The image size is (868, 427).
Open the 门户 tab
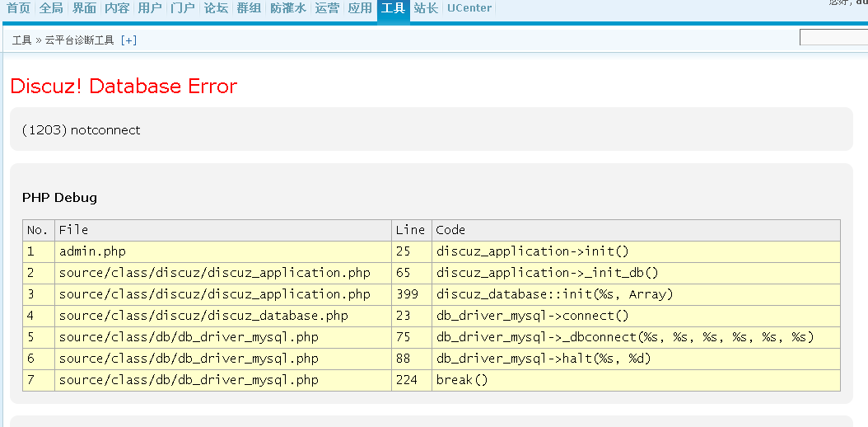(x=183, y=8)
